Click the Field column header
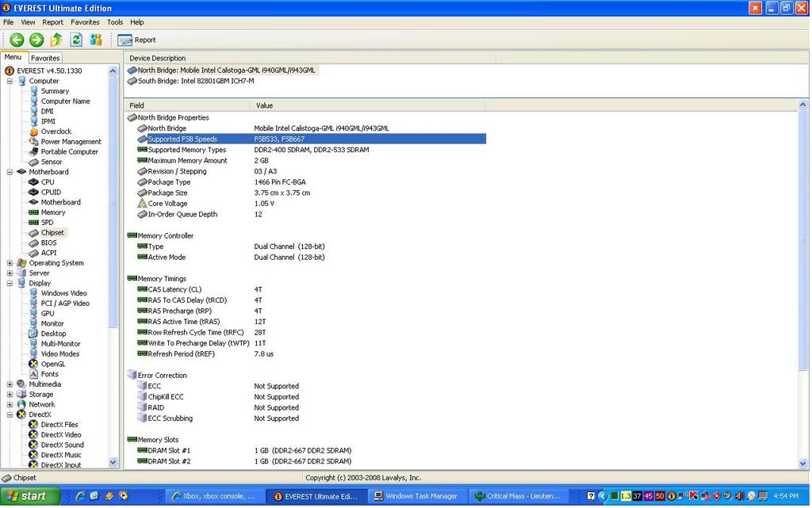Image resolution: width=812 pixels, height=508 pixels. coord(187,105)
